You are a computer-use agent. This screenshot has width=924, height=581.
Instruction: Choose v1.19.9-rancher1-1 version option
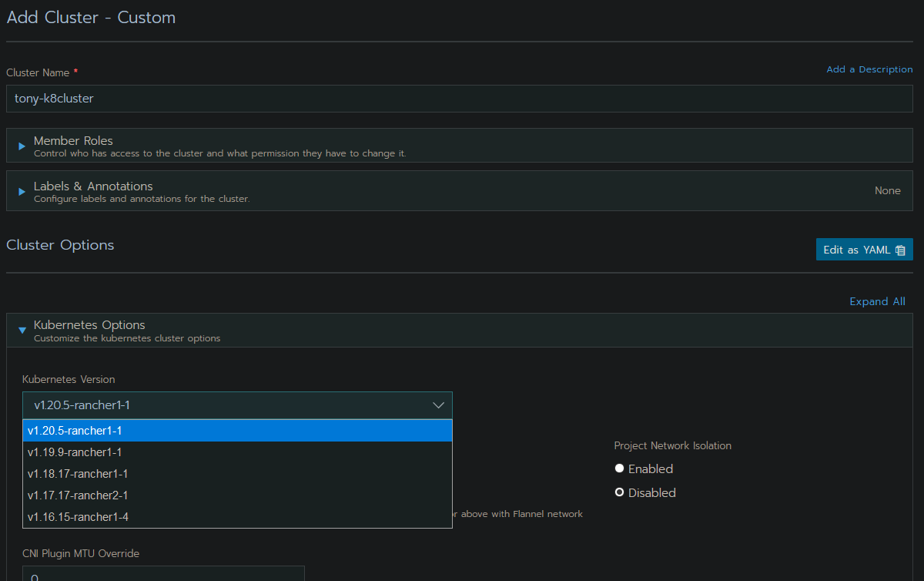[237, 452]
